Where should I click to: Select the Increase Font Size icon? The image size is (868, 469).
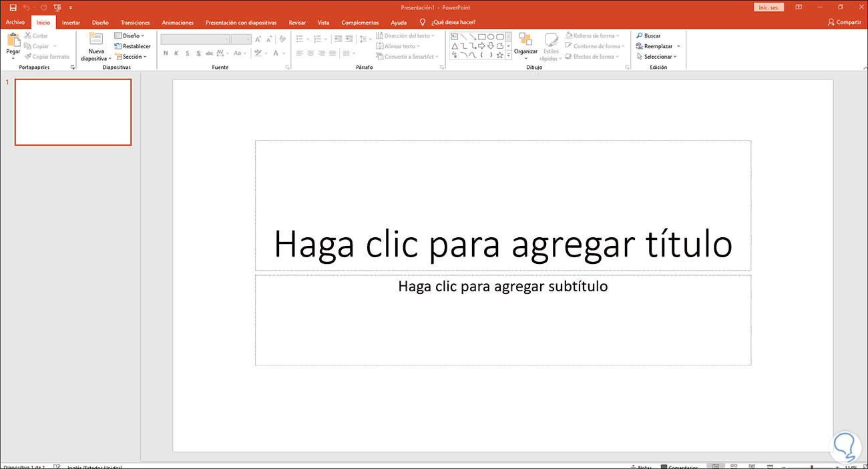click(x=258, y=39)
